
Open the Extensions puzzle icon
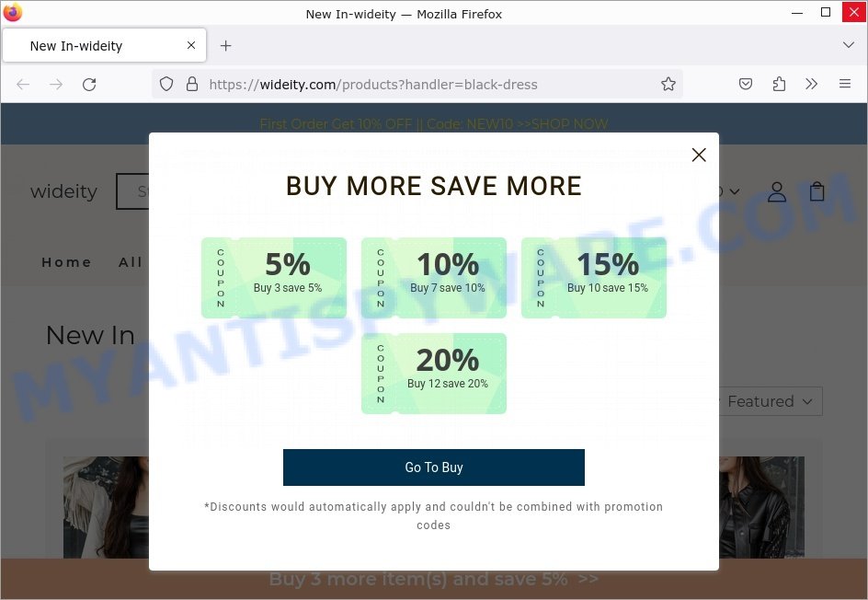click(x=779, y=85)
